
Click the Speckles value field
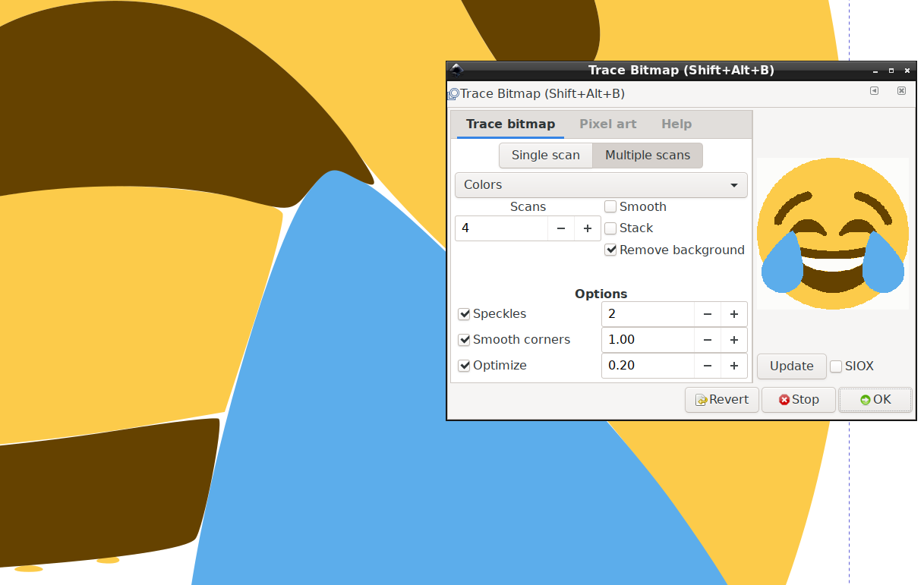tap(648, 314)
